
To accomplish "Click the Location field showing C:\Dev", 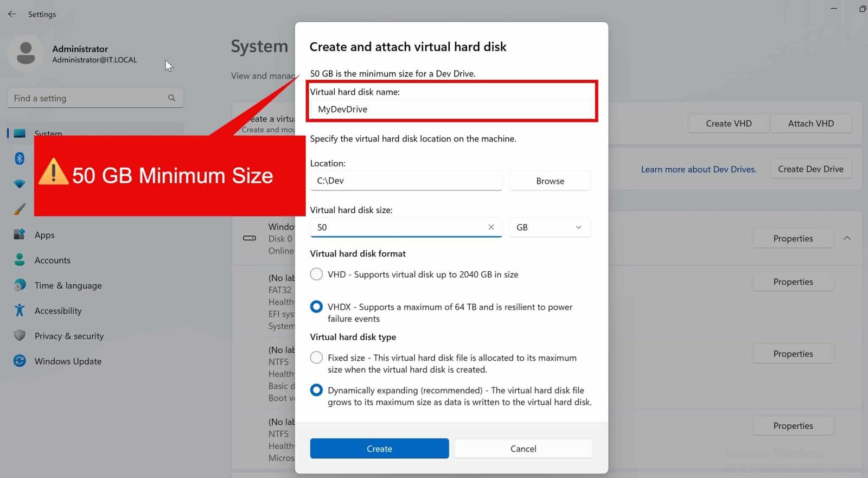I will (x=406, y=181).
